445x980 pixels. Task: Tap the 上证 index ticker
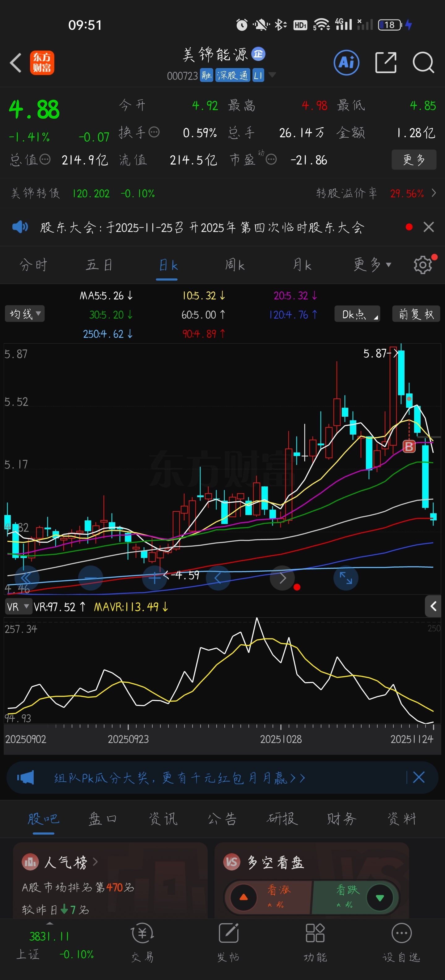click(55, 945)
